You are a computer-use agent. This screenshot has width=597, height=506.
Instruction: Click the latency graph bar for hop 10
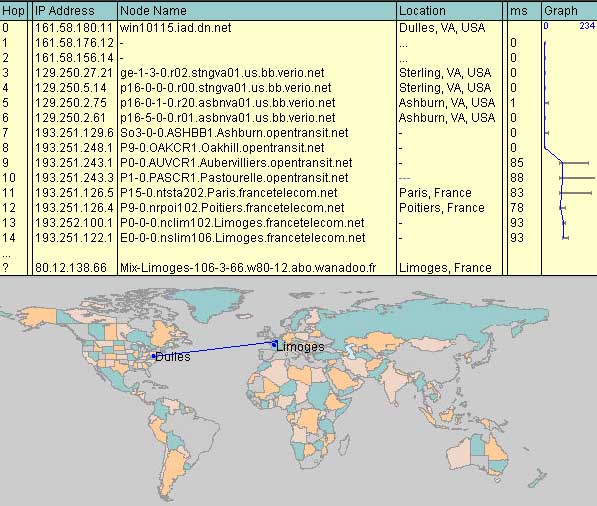point(577,178)
